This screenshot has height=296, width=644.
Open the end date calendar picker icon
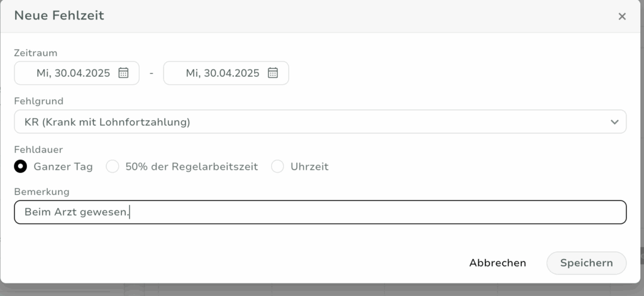pyautogui.click(x=273, y=73)
